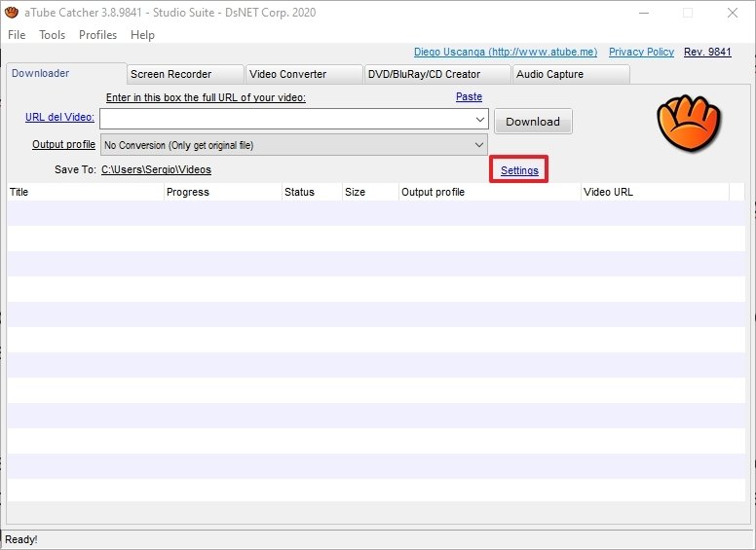Expand the URL history dropdown arrow

point(480,119)
